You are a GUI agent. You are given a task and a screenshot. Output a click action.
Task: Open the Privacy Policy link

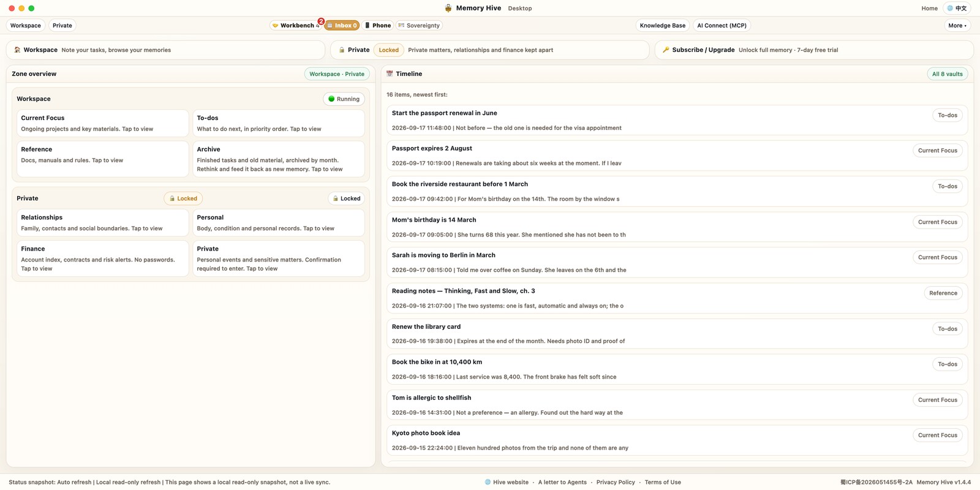tap(616, 482)
